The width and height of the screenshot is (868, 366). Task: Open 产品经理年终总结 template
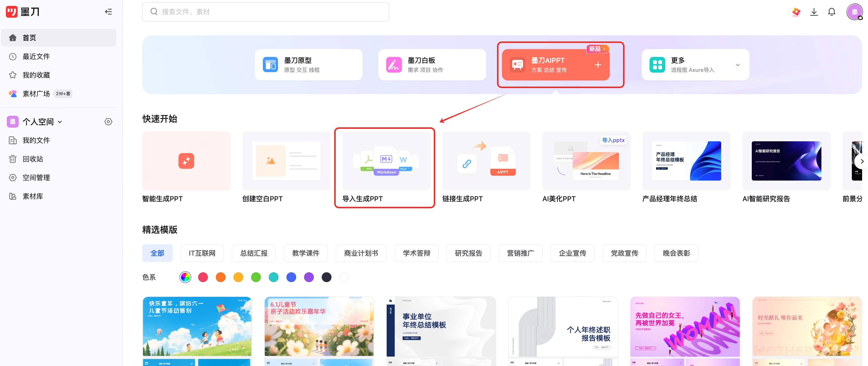(x=686, y=168)
